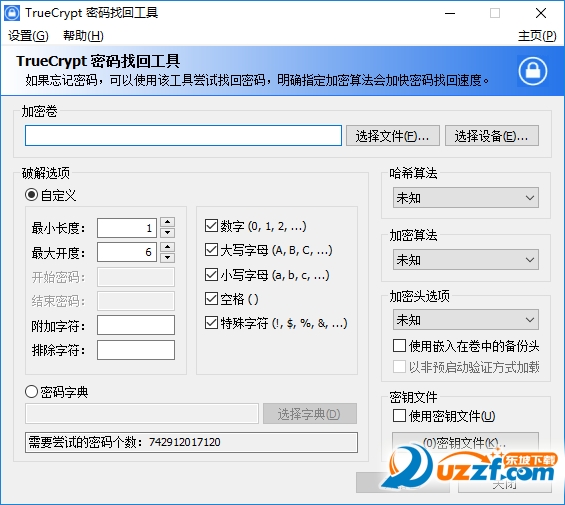The width and height of the screenshot is (565, 505).
Task: Toggle the 空格 ( ) checkbox
Action: (x=211, y=298)
